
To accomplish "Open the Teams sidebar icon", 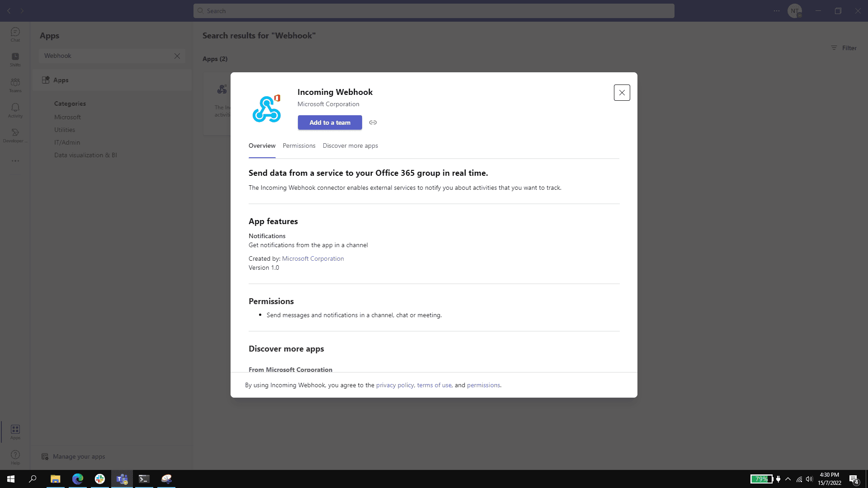I will (15, 85).
